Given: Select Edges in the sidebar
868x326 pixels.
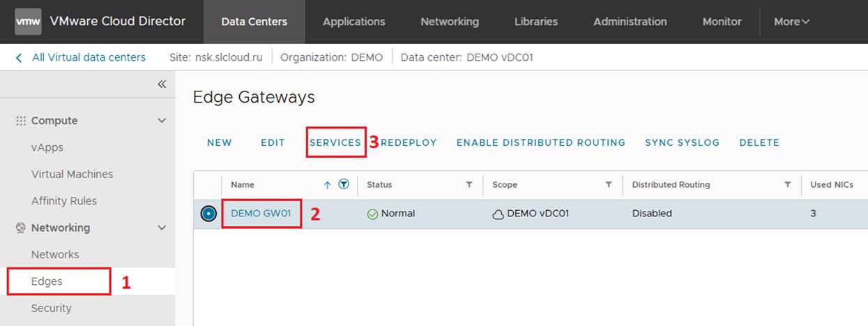Looking at the screenshot, I should [47, 281].
